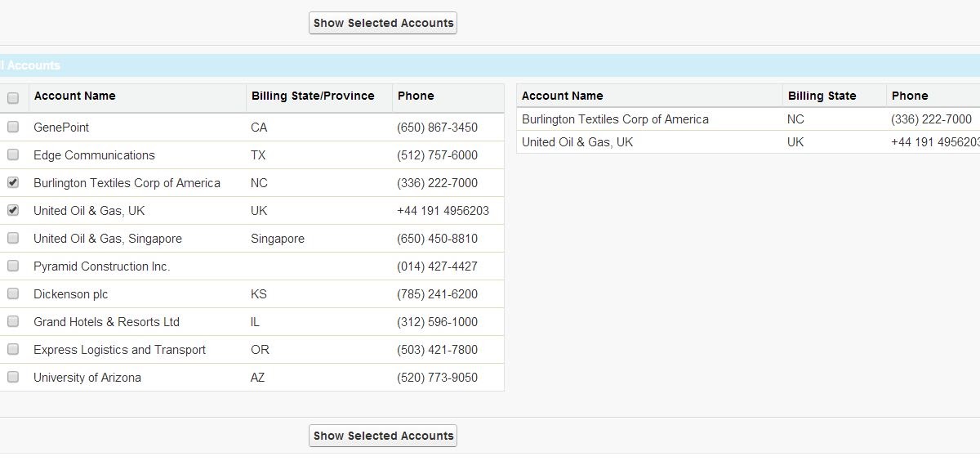
Task: Check Express Logistics and Transport checkbox
Action: (13, 349)
